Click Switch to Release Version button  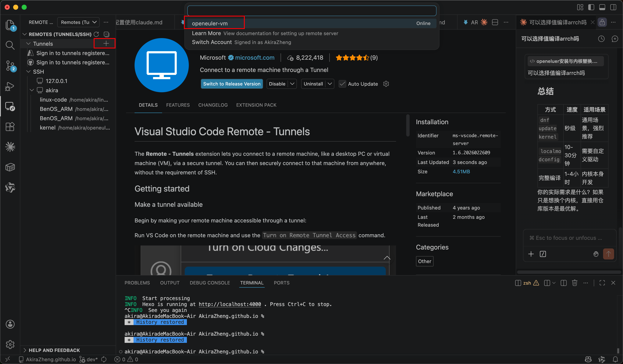[232, 84]
